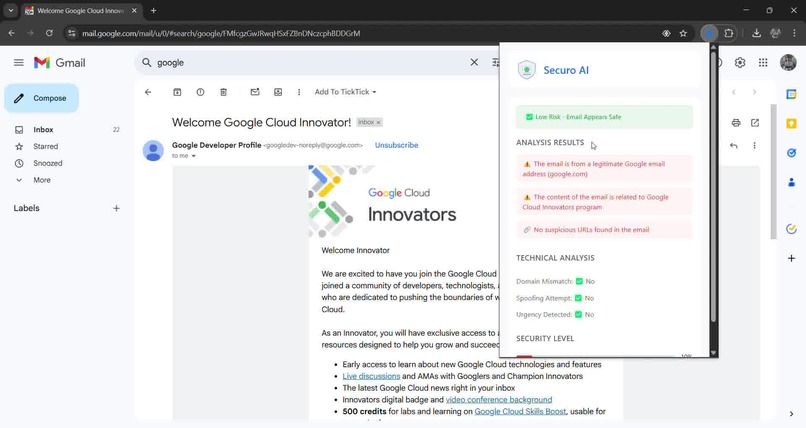The height and width of the screenshot is (428, 806).
Task: Expand More in the left sidebar
Action: [42, 180]
